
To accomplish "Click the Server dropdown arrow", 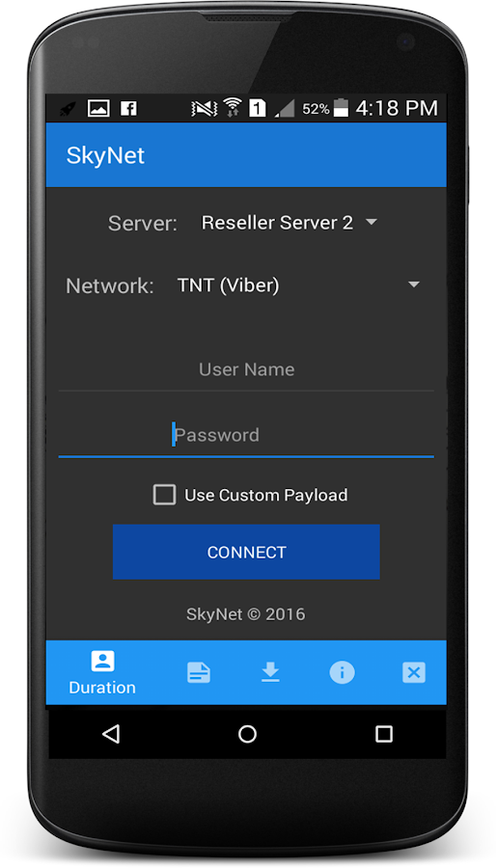I will 372,223.
